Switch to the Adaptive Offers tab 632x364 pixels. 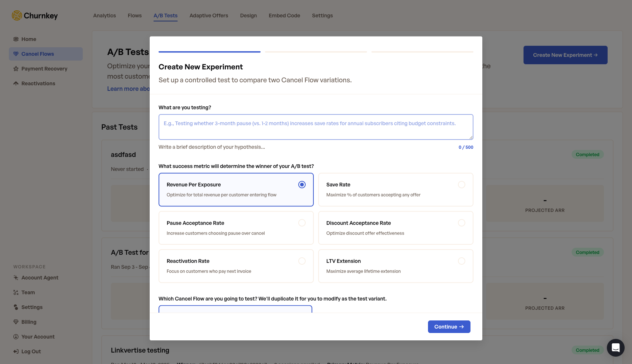click(x=208, y=16)
